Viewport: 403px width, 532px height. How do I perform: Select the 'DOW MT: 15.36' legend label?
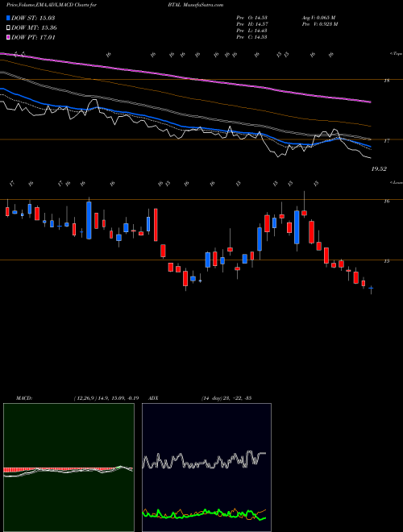34,28
